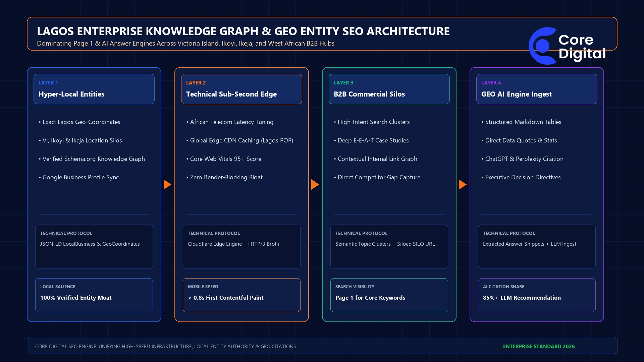Click "100% Verified Entity Moat" metric
The width and height of the screenshot is (644, 362).
coord(76,298)
